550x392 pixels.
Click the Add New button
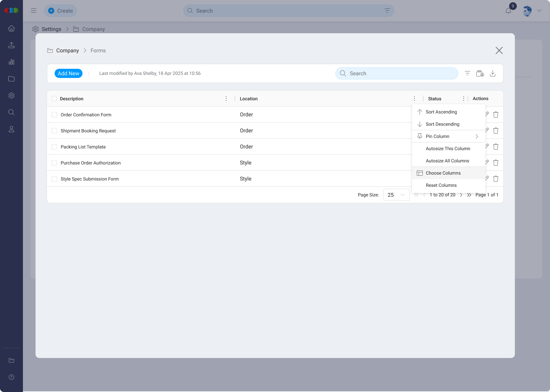(68, 73)
